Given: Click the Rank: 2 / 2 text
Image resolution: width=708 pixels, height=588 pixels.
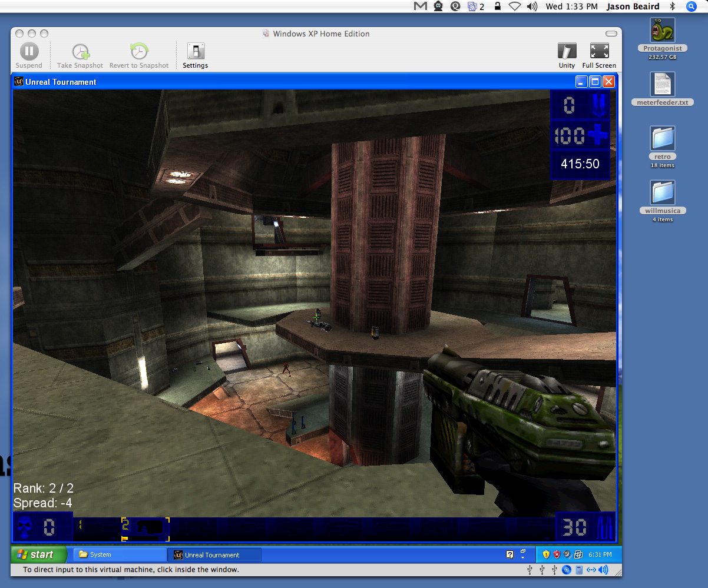Looking at the screenshot, I should coord(44,488).
